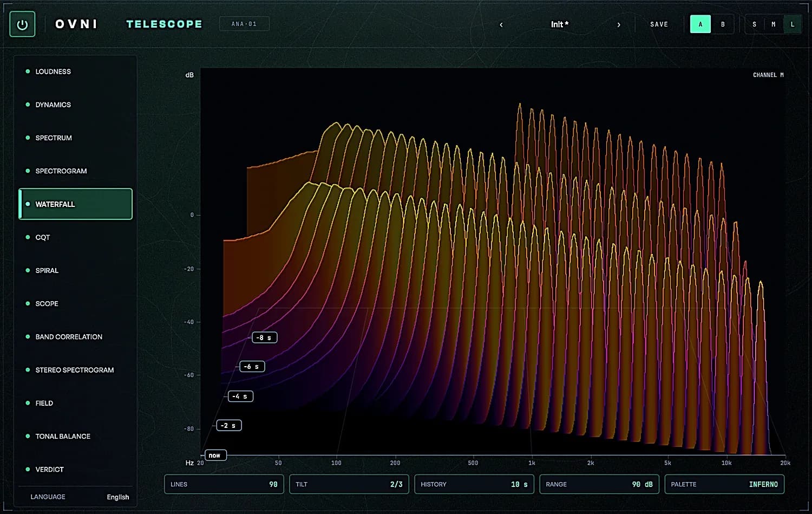Screen dimensions: 812x514
Task: Open the Stereo Spectrogram view
Action: pyautogui.click(x=75, y=370)
